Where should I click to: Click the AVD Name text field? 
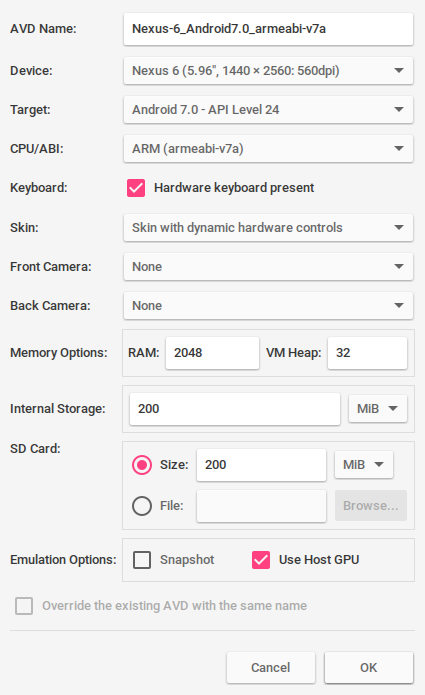tap(268, 29)
